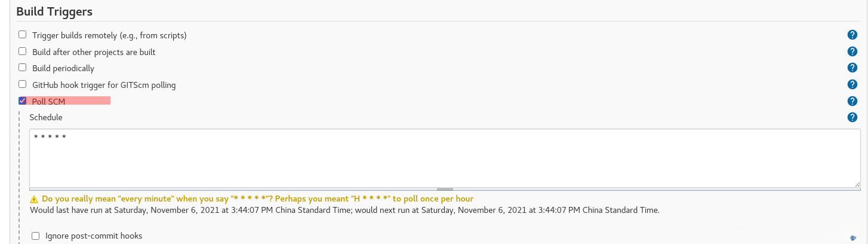Click the resize bar below Schedule box
The width and height of the screenshot is (868, 244).
click(x=444, y=189)
